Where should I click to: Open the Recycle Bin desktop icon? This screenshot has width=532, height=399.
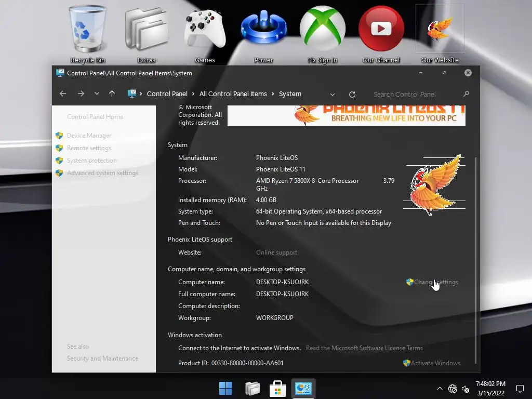[87, 34]
